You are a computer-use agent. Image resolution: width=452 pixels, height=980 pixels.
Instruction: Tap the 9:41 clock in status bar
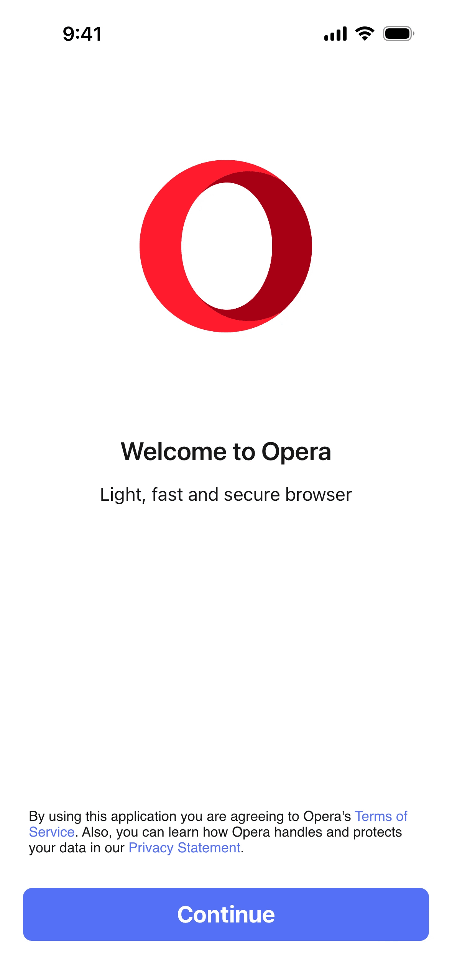[82, 34]
